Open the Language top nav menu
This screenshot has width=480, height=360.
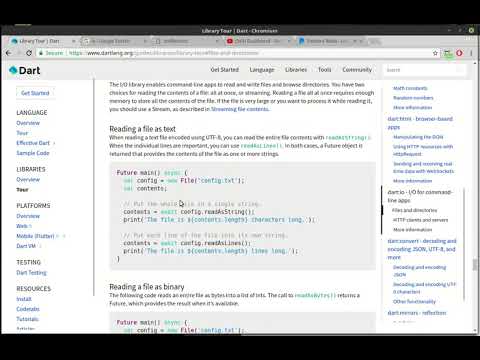coord(262,70)
